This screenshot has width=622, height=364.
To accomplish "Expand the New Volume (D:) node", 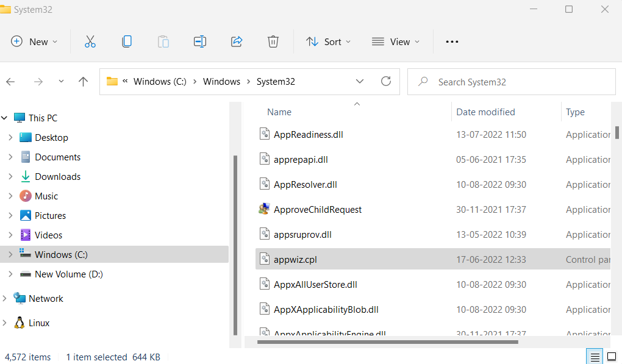I will 11,274.
